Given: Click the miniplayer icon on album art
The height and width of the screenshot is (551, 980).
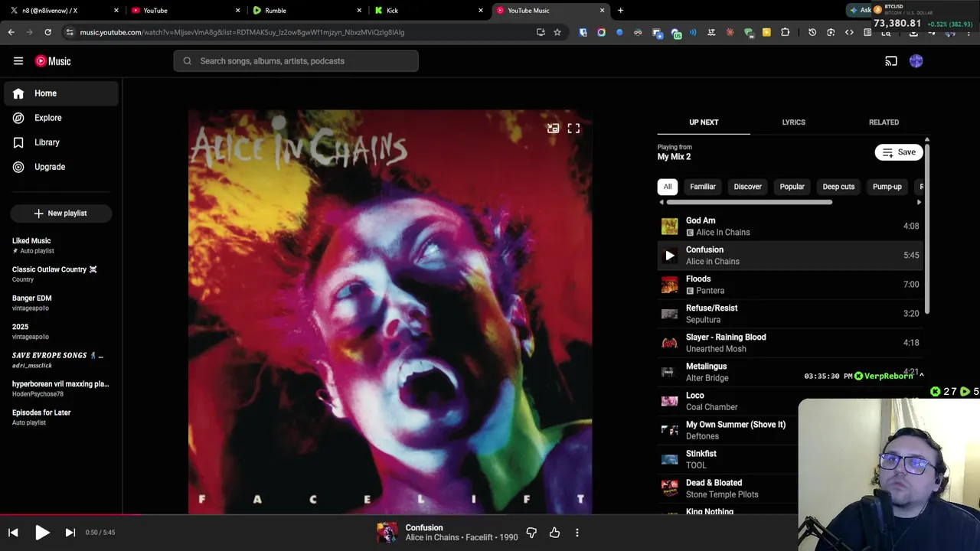Looking at the screenshot, I should (553, 129).
